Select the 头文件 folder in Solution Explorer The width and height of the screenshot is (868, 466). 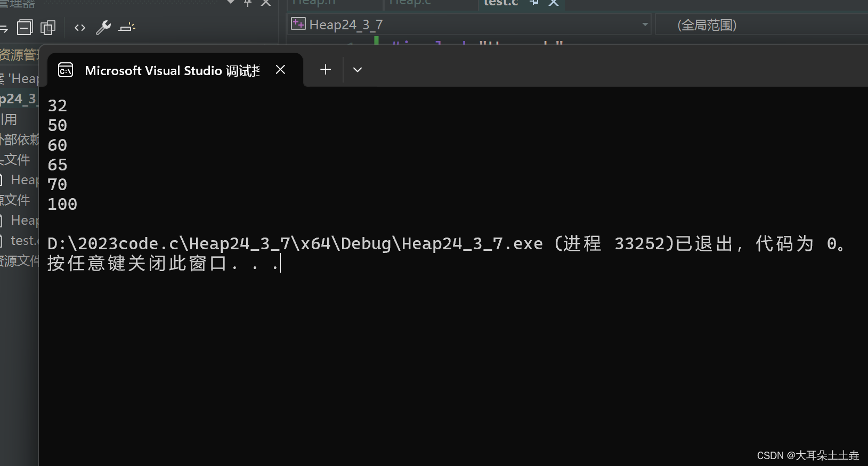click(16, 159)
